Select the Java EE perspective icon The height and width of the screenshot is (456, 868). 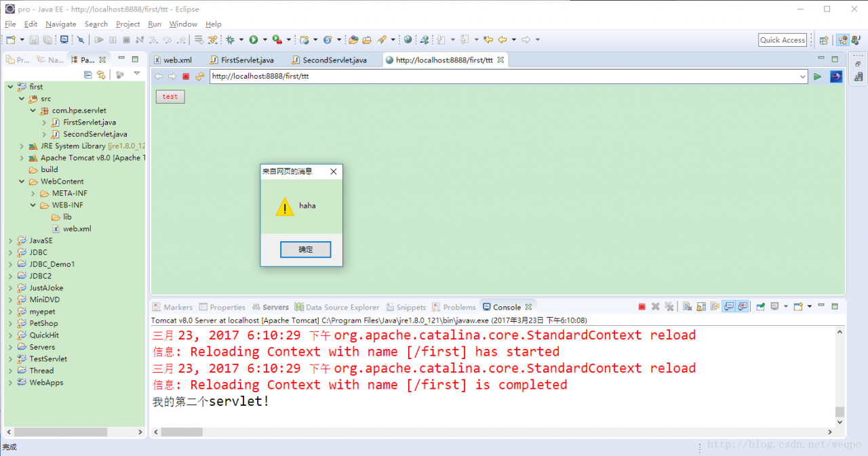coord(842,40)
